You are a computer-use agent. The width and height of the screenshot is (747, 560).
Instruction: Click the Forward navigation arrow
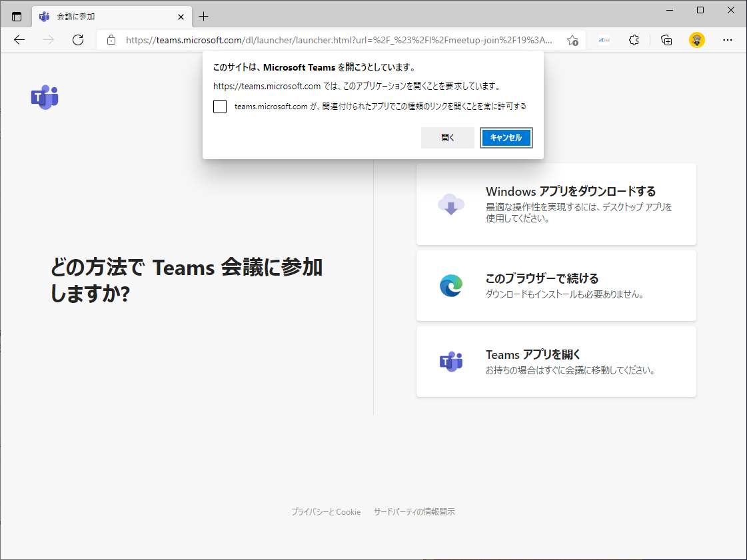(49, 40)
